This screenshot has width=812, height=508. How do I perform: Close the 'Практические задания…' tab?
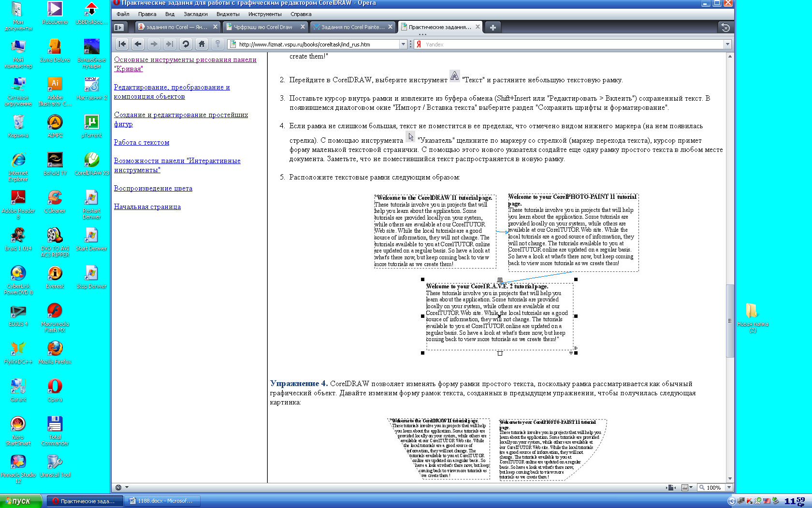478,27
